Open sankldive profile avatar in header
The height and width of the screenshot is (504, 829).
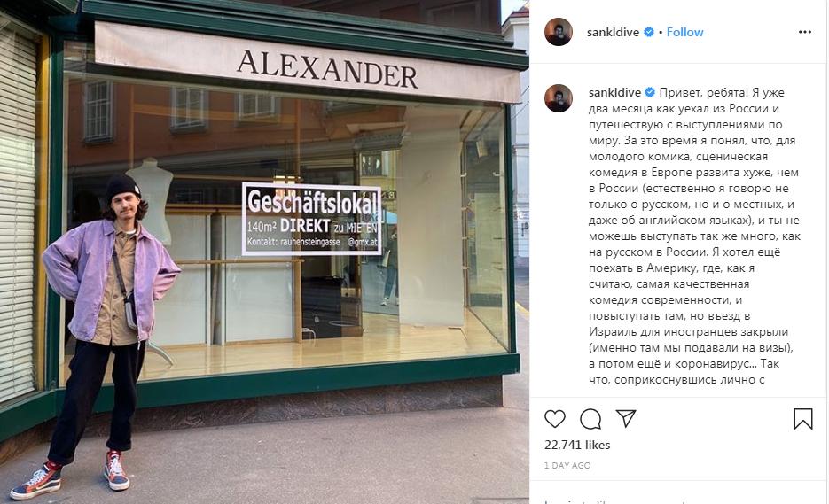pyautogui.click(x=559, y=32)
